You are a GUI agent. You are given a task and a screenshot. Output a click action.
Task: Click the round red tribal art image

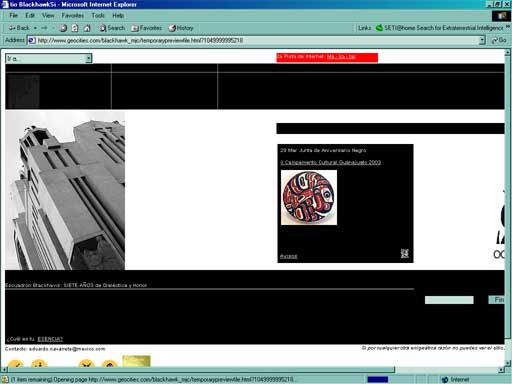point(309,197)
